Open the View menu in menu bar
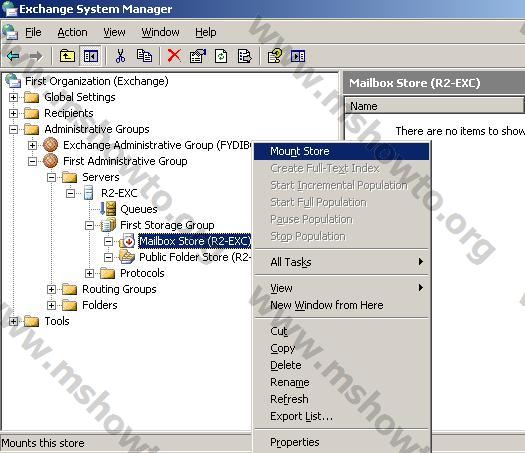The height and width of the screenshot is (453, 525). (x=114, y=32)
